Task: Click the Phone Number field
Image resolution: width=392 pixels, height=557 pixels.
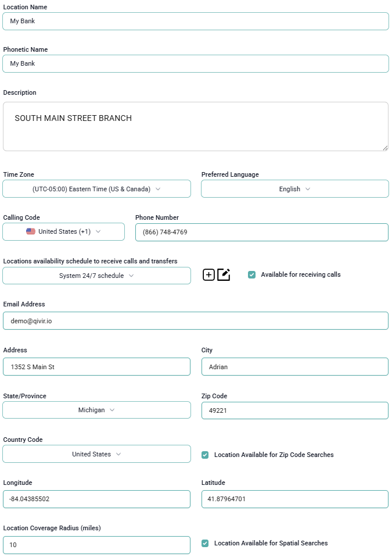Action: (261, 232)
